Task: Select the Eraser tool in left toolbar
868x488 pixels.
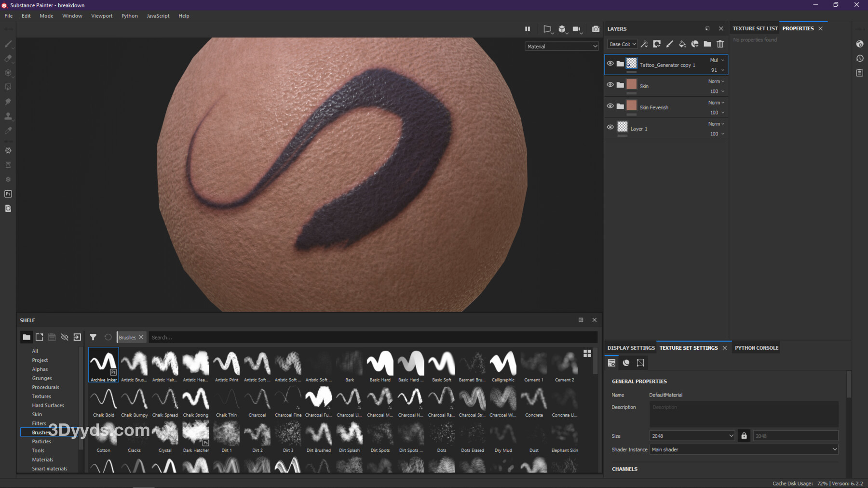Action: click(x=8, y=58)
